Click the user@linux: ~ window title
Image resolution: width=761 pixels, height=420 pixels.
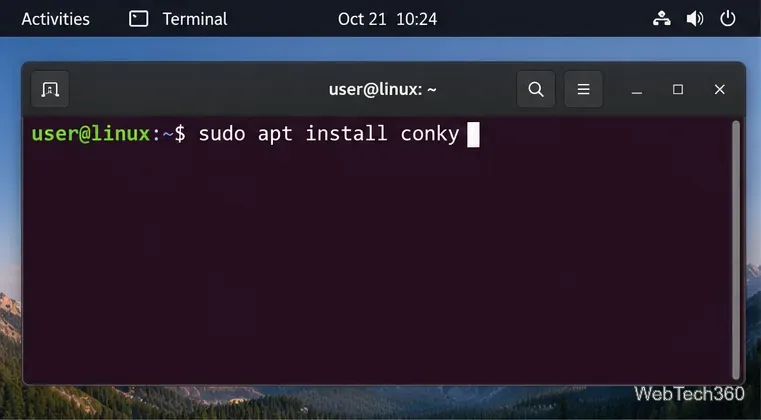382,89
